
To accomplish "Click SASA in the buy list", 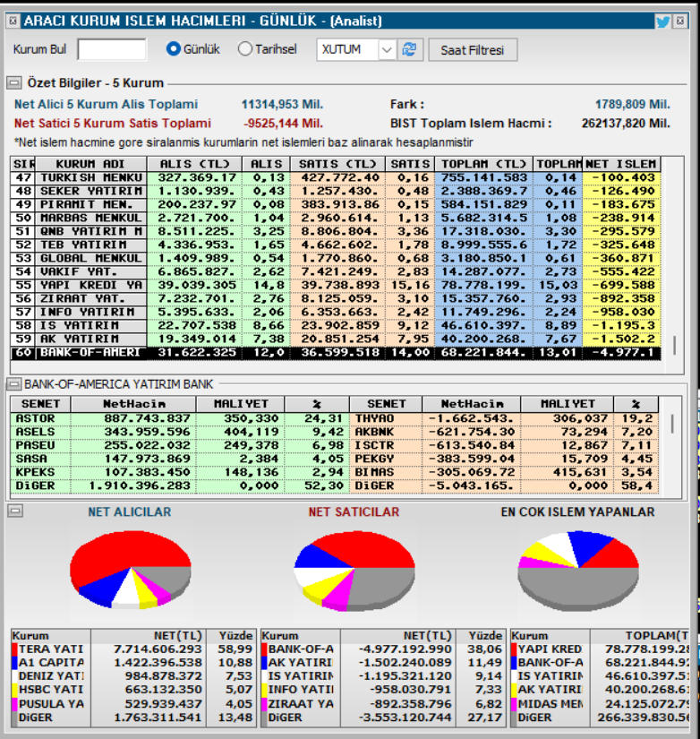I will pos(31,459).
